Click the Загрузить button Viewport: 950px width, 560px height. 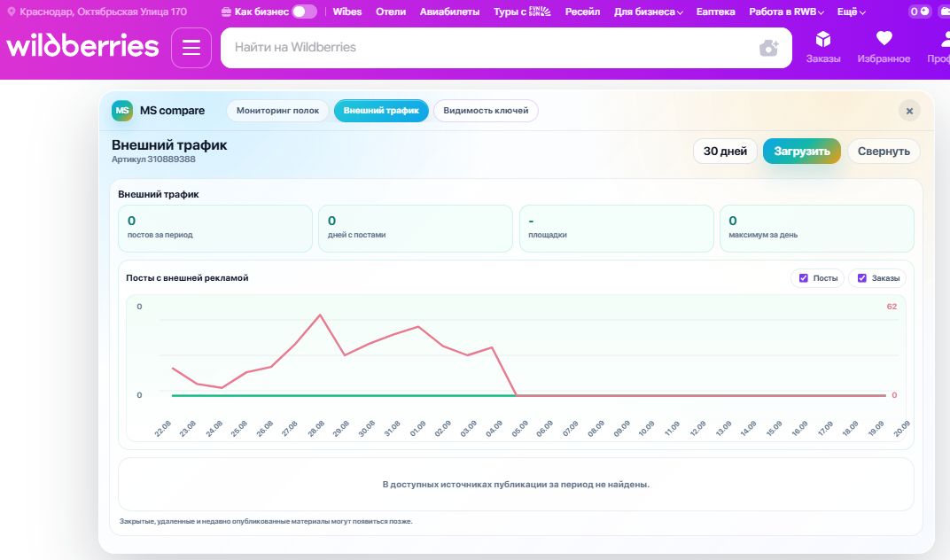click(x=801, y=151)
